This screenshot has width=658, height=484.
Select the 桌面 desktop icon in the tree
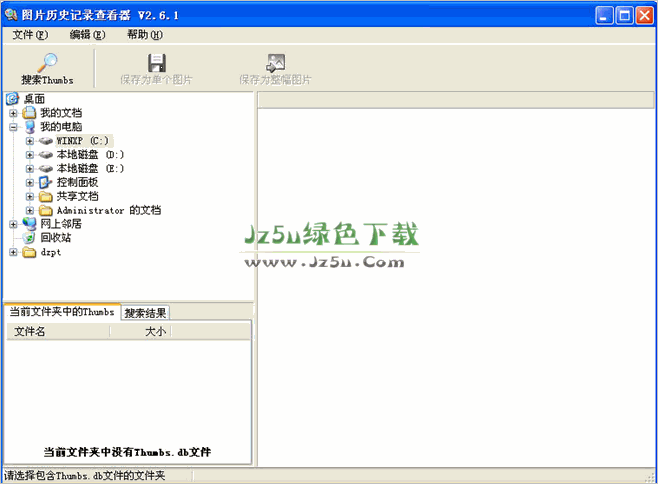(x=13, y=99)
